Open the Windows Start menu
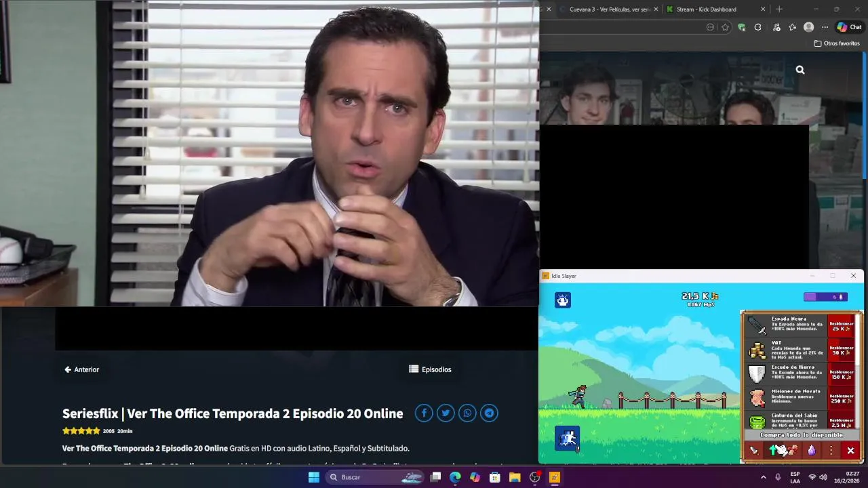 click(x=314, y=477)
